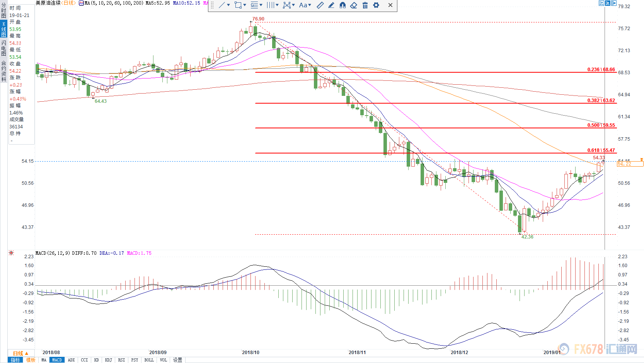This screenshot has width=644, height=363.
Task: Click the 0.382 \ 63.62 Fibonacci label
Action: [601, 101]
